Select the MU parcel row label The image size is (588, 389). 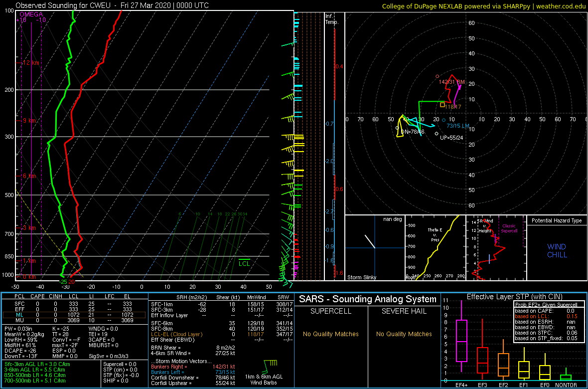(x=19, y=321)
